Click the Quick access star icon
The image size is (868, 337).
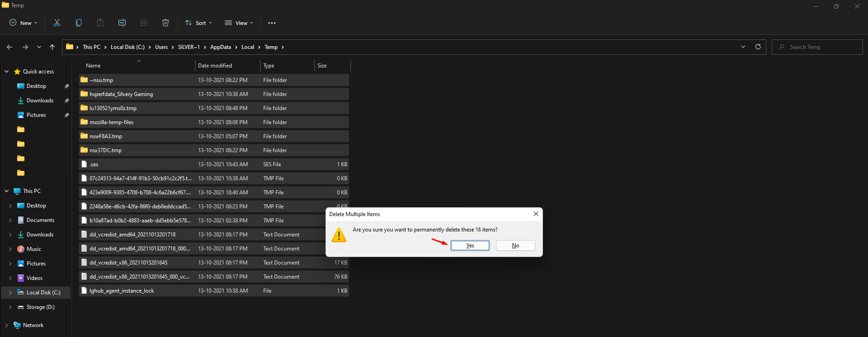pos(17,72)
